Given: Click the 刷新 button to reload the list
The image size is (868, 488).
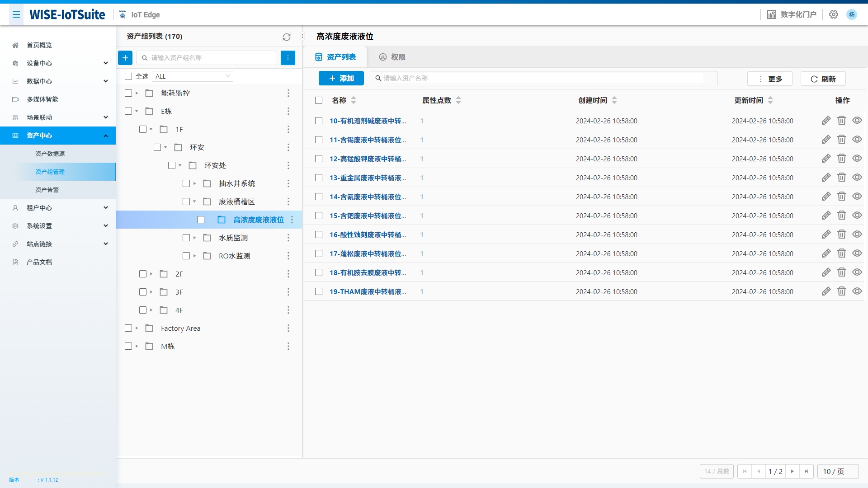Looking at the screenshot, I should pos(823,78).
